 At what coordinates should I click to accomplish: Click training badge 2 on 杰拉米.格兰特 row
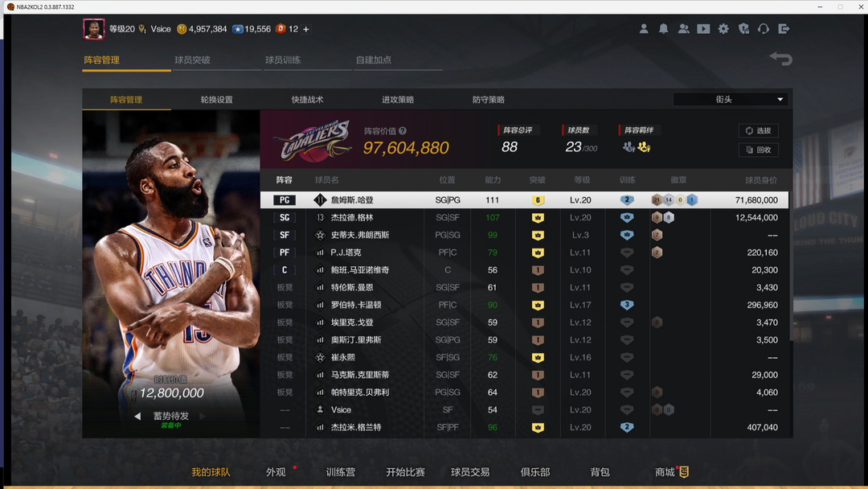(627, 428)
